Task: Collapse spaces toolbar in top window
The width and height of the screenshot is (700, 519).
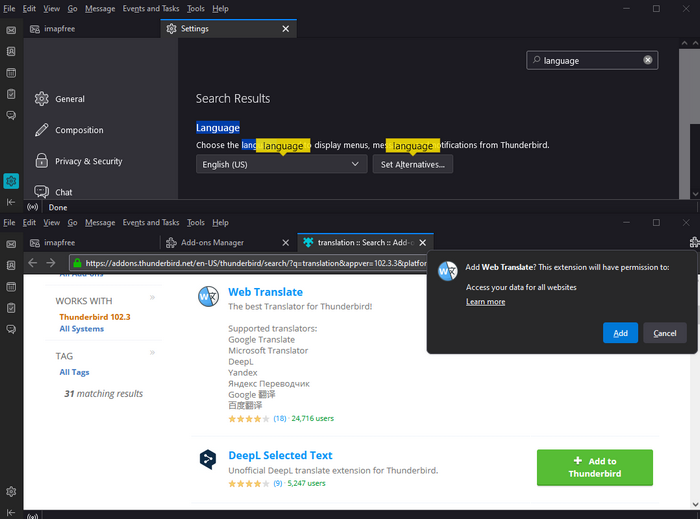Action: click(11, 202)
